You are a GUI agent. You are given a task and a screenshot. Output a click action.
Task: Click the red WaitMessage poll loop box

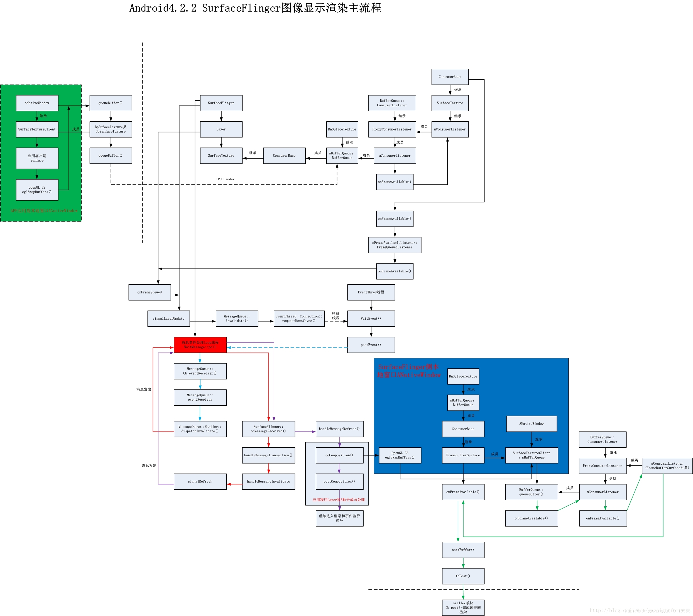pyautogui.click(x=200, y=345)
